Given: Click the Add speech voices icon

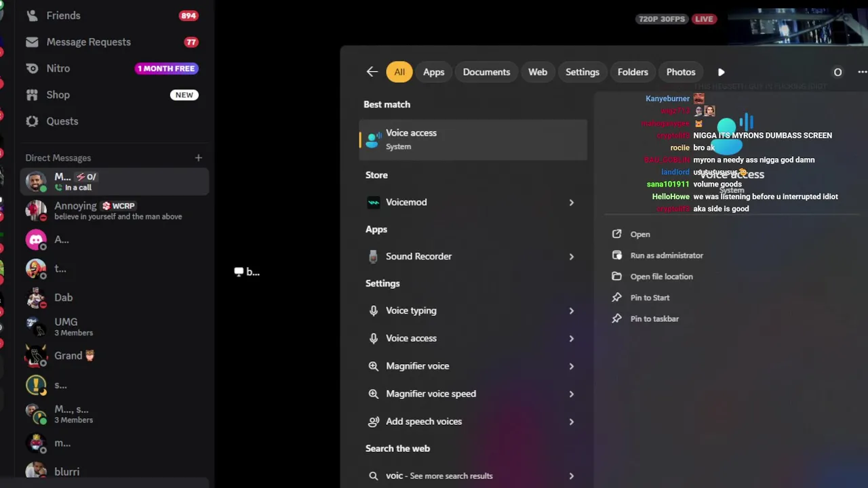Looking at the screenshot, I should point(373,422).
